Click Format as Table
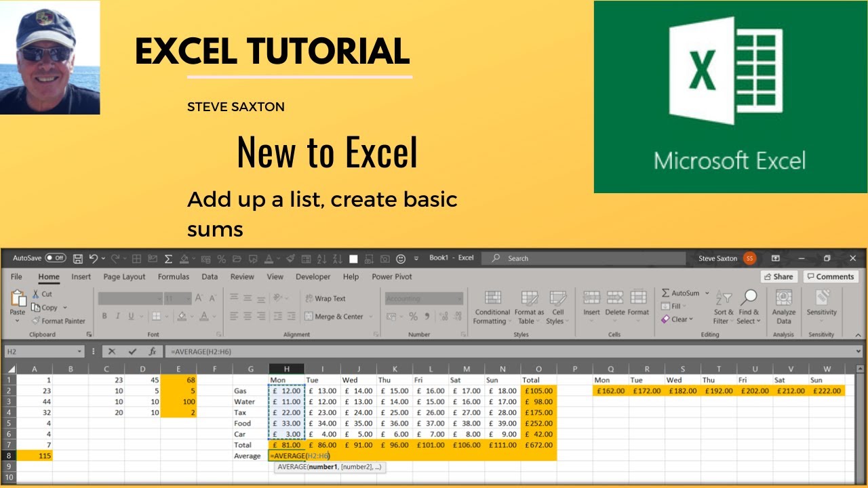 [x=529, y=308]
